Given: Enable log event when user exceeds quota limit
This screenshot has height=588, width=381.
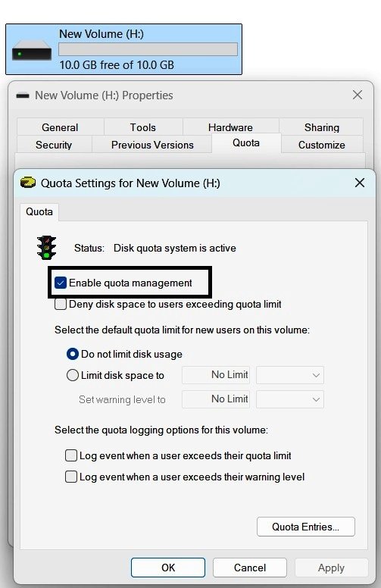Looking at the screenshot, I should point(71,455).
